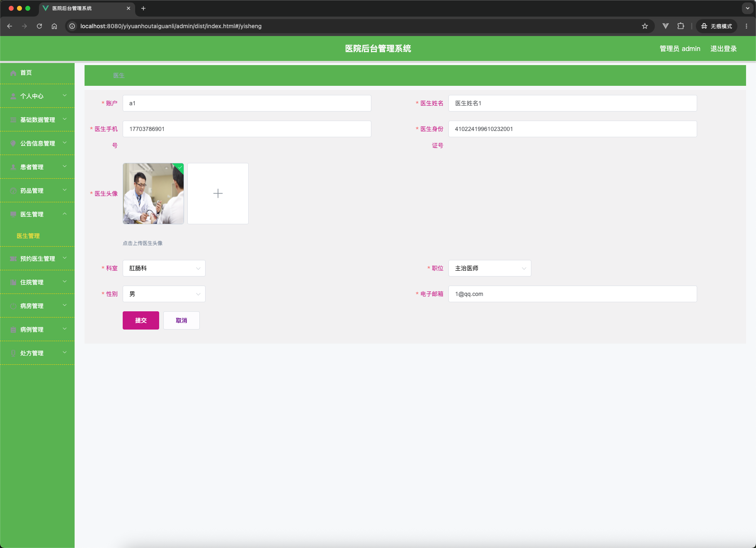Click the icon beside 患者管理
Image resolution: width=756 pixels, height=548 pixels.
(13, 167)
